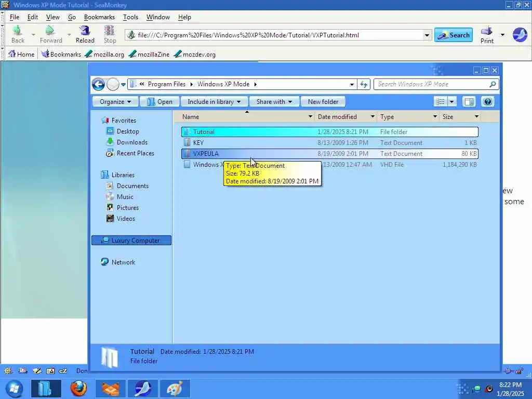The height and width of the screenshot is (399, 532).
Task: Select the KEY text document
Action: [x=330, y=143]
